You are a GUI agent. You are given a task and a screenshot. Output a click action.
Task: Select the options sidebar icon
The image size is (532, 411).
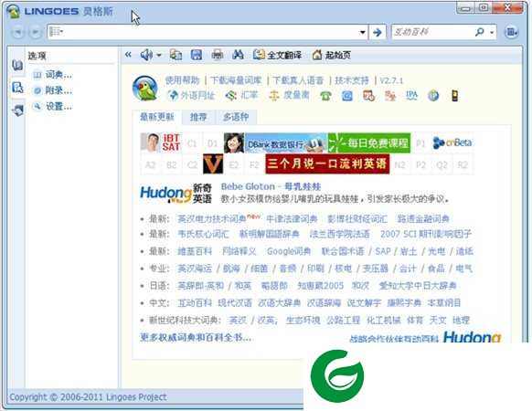click(x=17, y=87)
